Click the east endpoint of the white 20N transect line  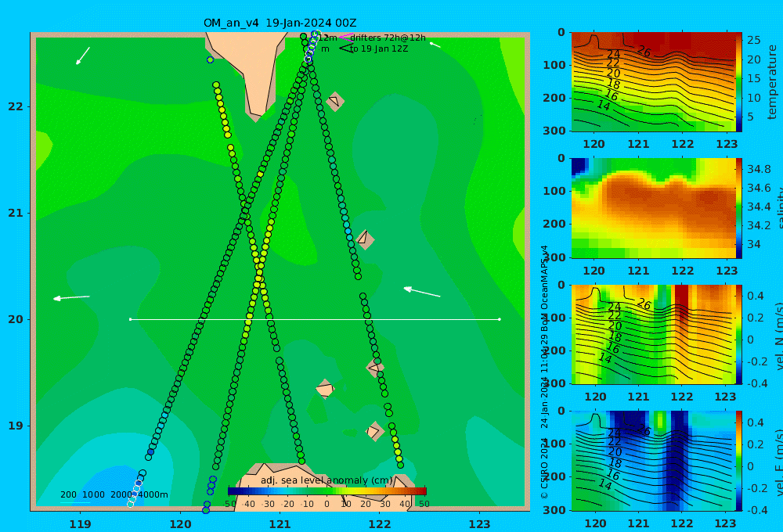[500, 319]
